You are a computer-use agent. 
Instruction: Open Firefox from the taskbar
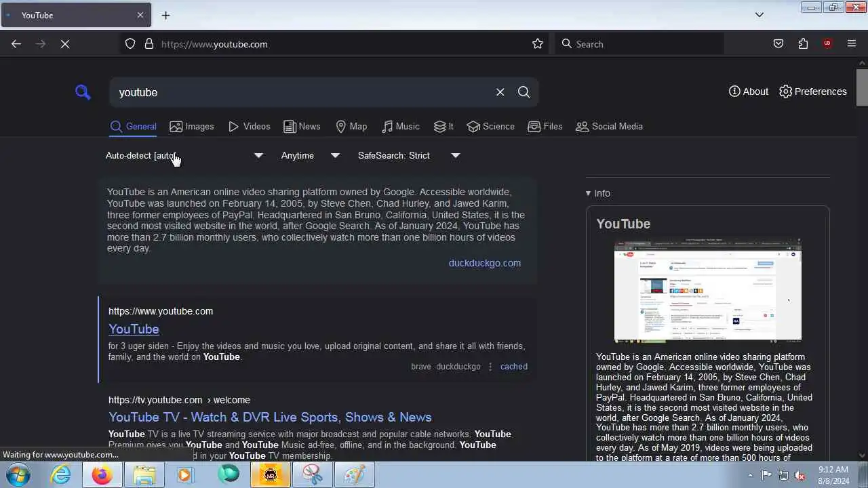tap(102, 475)
